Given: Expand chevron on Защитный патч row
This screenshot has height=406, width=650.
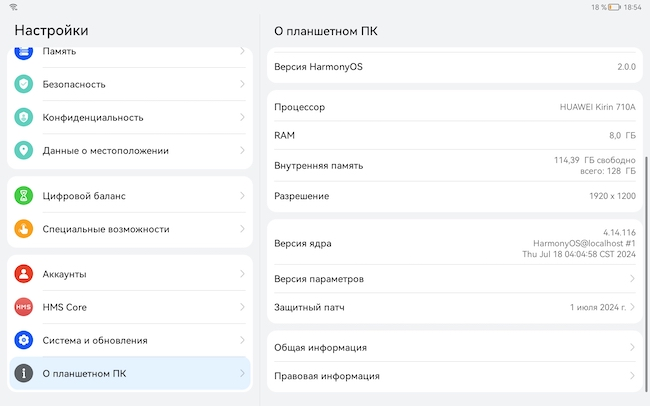Looking at the screenshot, I should point(632,307).
